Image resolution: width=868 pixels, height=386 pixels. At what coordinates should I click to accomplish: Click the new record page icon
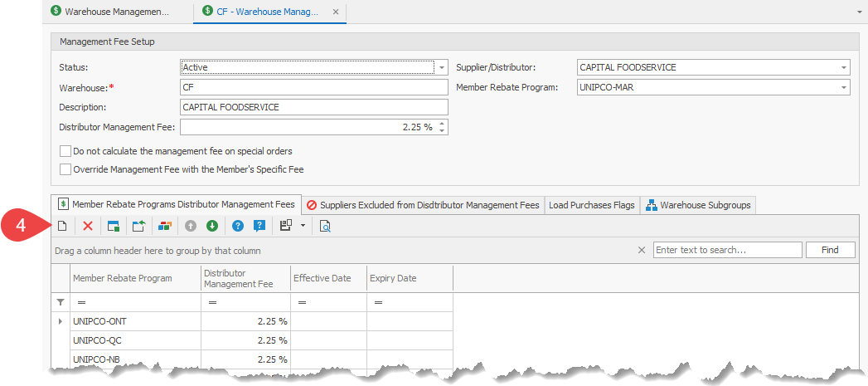pyautogui.click(x=61, y=226)
